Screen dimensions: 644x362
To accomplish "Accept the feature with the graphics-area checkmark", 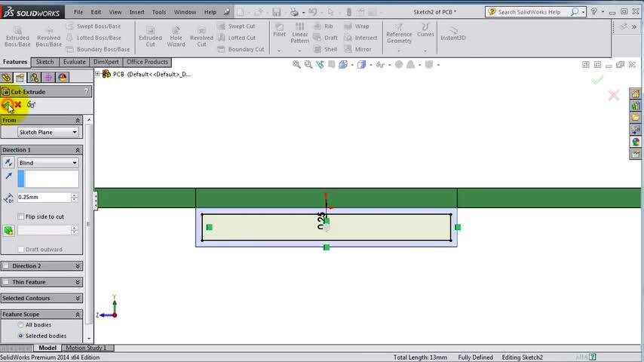I will pos(597,79).
